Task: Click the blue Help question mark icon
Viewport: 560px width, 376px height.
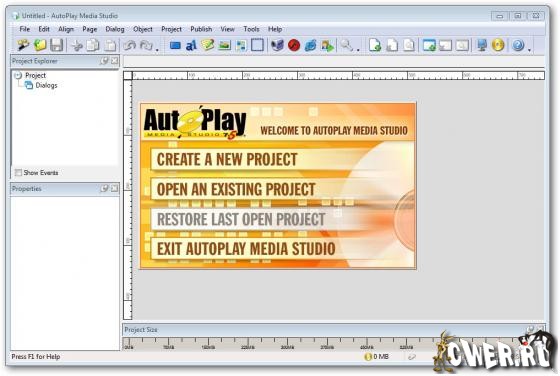Action: click(518, 45)
